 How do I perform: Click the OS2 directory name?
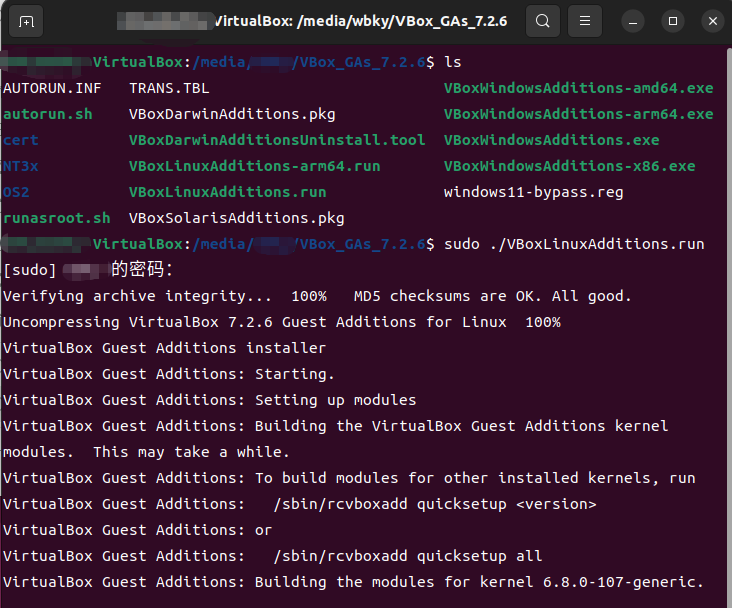tap(16, 192)
